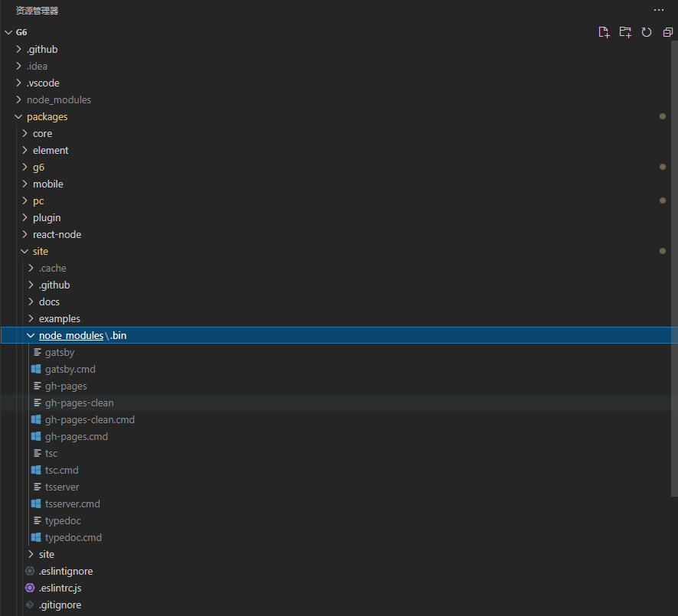Click the Windows icon beside gatsby.cmd
Viewport: 678px width, 616px height.
pos(36,369)
